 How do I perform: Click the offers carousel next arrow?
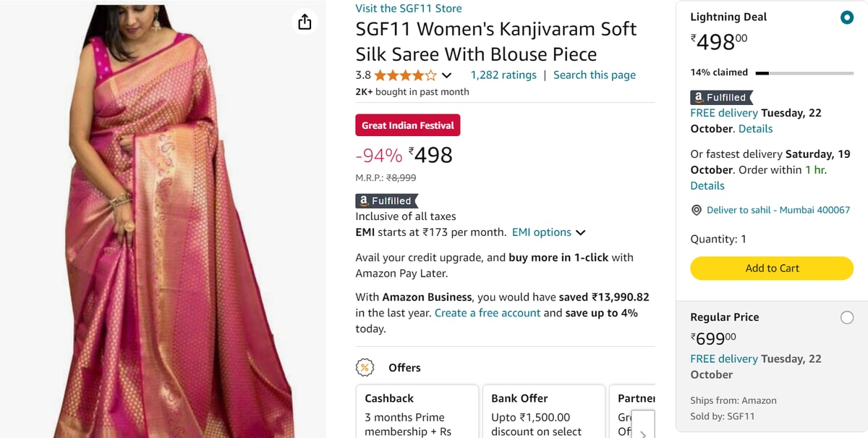point(643,426)
